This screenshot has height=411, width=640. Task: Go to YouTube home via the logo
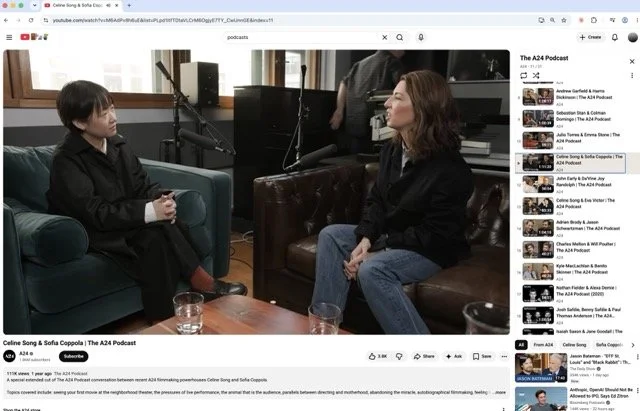tap(34, 37)
